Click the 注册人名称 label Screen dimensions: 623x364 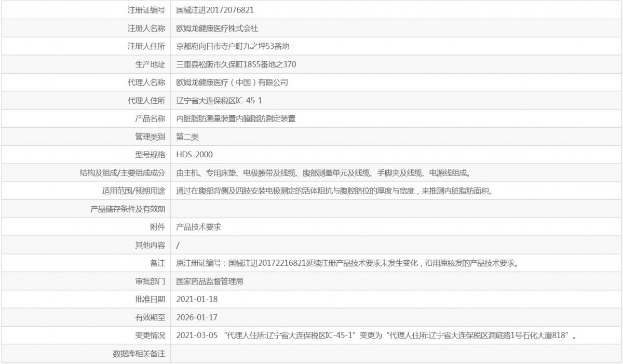146,28
